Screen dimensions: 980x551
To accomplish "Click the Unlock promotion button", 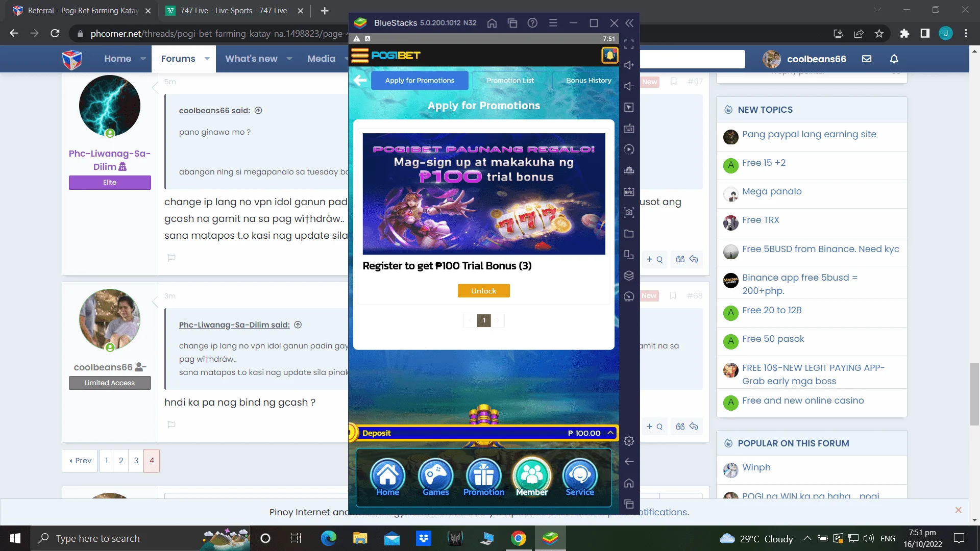I will (483, 291).
